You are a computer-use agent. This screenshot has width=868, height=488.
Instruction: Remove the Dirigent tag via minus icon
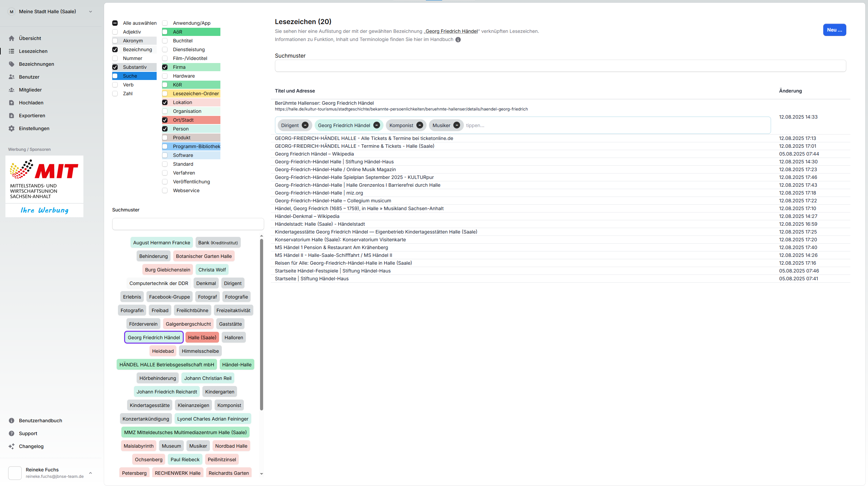click(305, 125)
